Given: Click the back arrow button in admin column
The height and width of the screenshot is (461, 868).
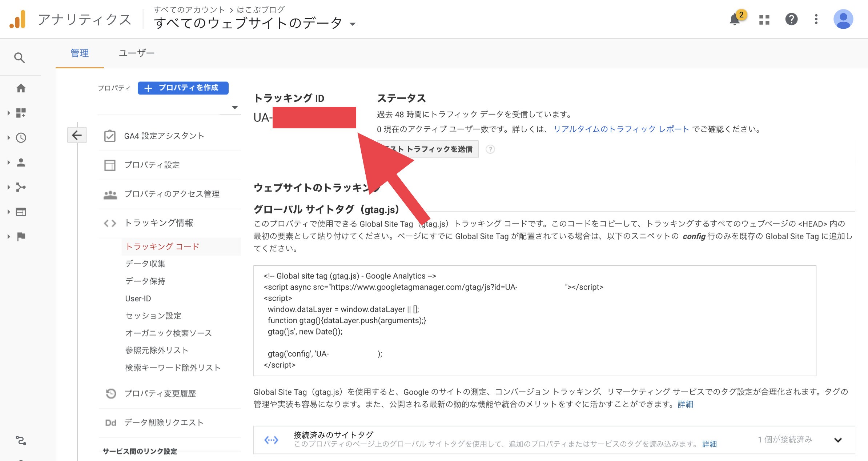Looking at the screenshot, I should [77, 135].
